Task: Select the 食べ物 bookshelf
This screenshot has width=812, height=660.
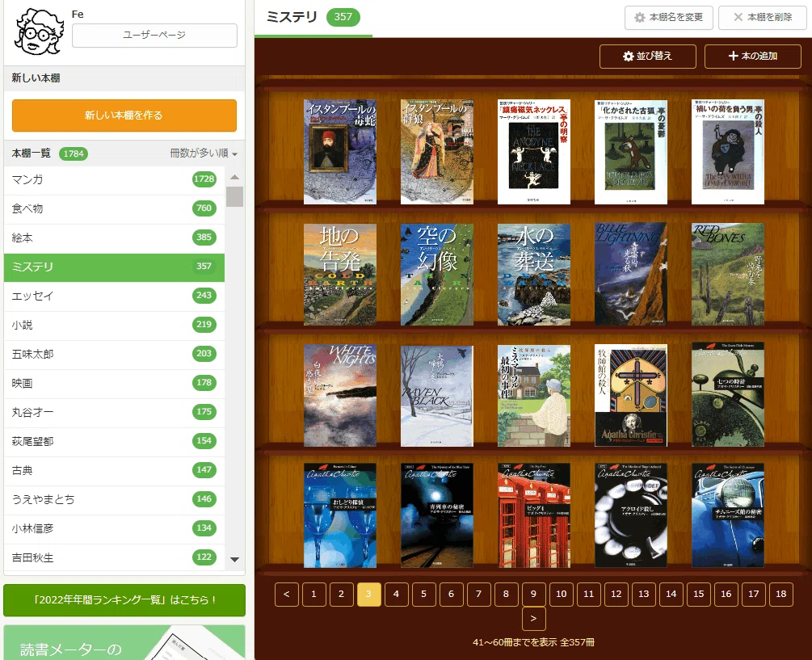Action: tap(114, 208)
